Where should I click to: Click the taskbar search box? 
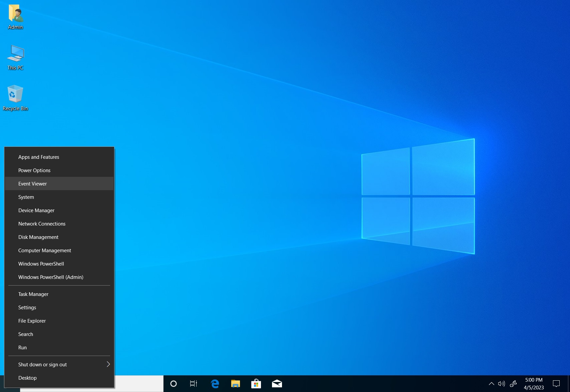click(138, 384)
